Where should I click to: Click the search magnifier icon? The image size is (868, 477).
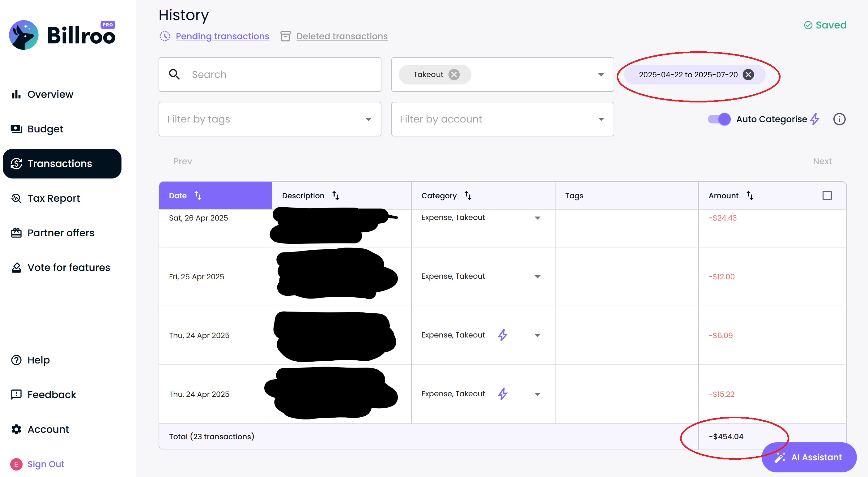[174, 74]
